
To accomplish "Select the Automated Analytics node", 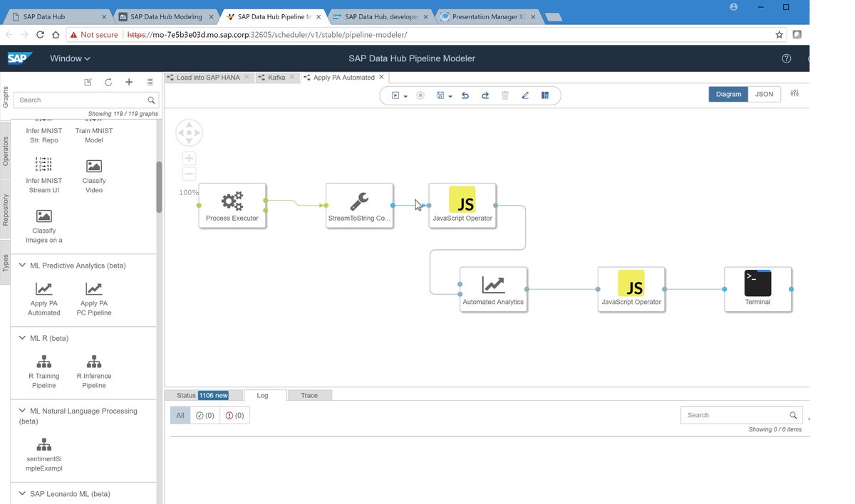I will 493,289.
